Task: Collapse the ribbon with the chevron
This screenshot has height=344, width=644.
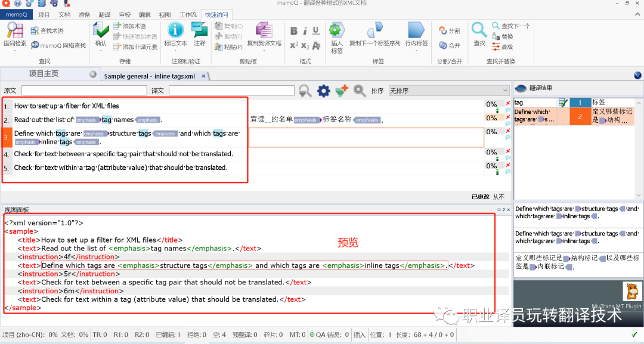Action: click(x=637, y=14)
